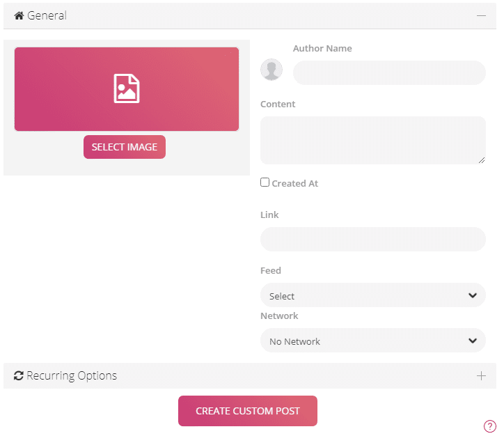The height and width of the screenshot is (436, 504).
Task: Focus the Link input field
Action: tap(372, 239)
